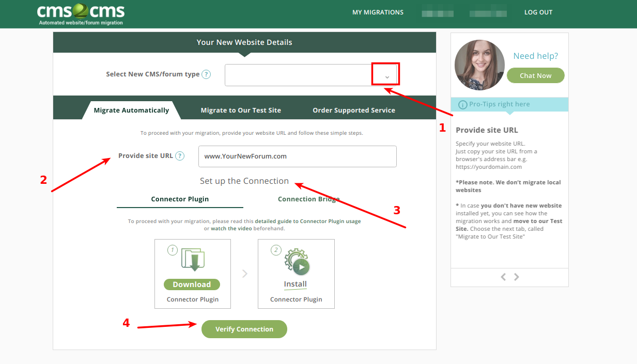
Task: Go to next pro-tip arrow
Action: click(x=516, y=277)
